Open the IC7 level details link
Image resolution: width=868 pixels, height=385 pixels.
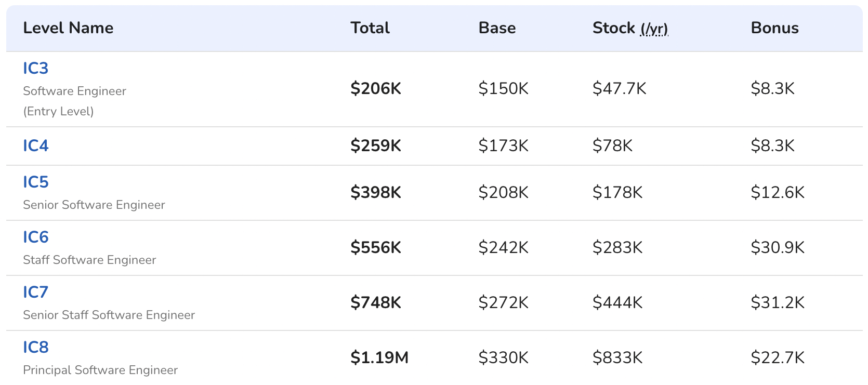pos(35,293)
